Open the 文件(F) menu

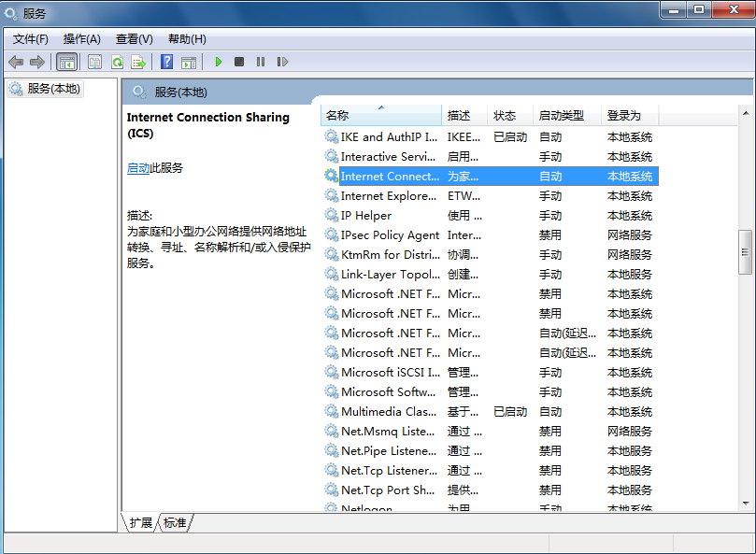click(29, 38)
